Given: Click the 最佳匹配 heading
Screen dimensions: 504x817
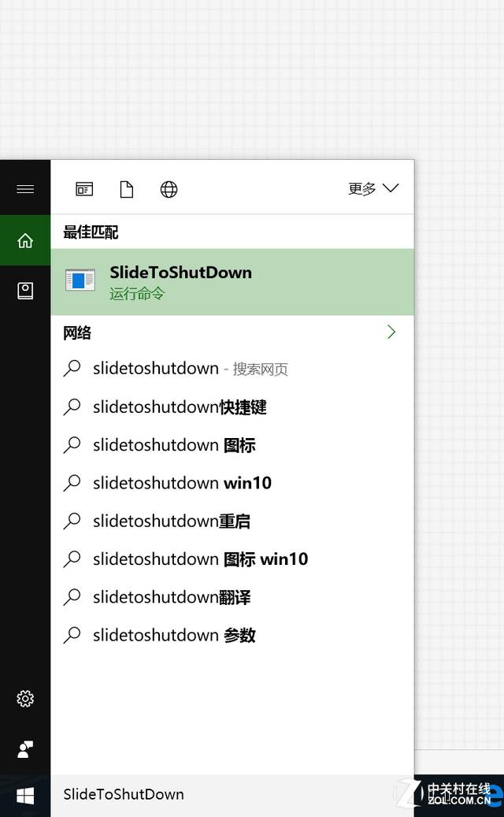Looking at the screenshot, I should point(91,232).
